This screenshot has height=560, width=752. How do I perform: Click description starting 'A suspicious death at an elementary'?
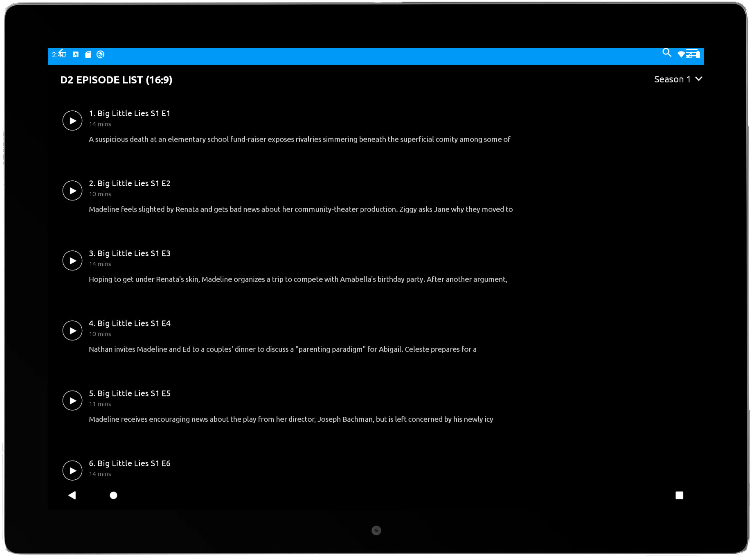pos(299,139)
